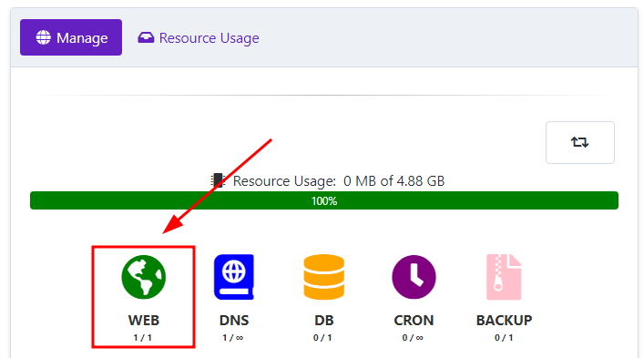Click the green 100% resource usage bar
The image size is (644, 358).
point(324,200)
